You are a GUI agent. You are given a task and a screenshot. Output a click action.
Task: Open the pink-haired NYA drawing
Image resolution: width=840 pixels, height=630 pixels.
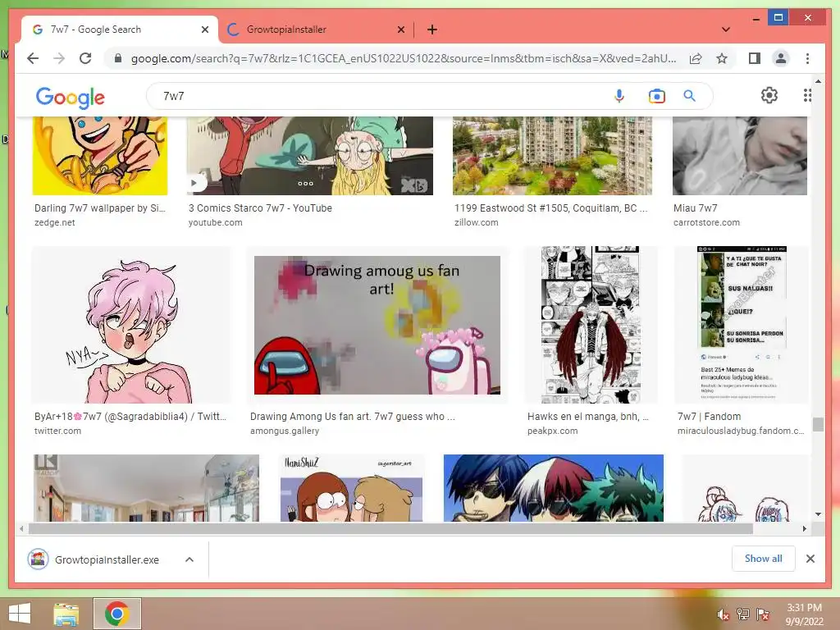pyautogui.click(x=132, y=325)
